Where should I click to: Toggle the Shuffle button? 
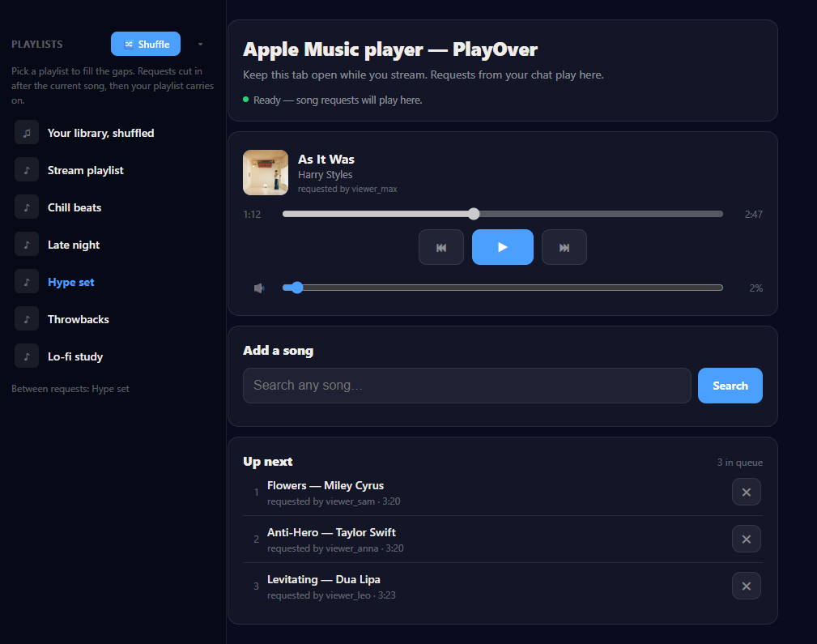coord(146,44)
